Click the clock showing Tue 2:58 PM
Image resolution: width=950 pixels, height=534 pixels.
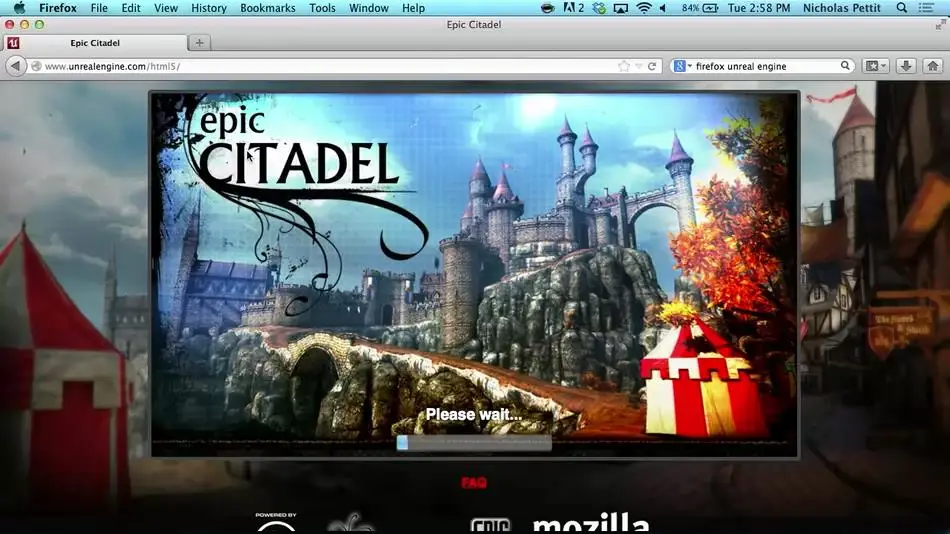[x=759, y=8]
